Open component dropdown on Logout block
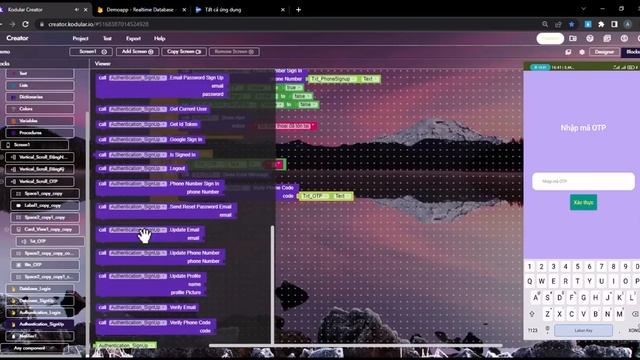 (x=138, y=168)
